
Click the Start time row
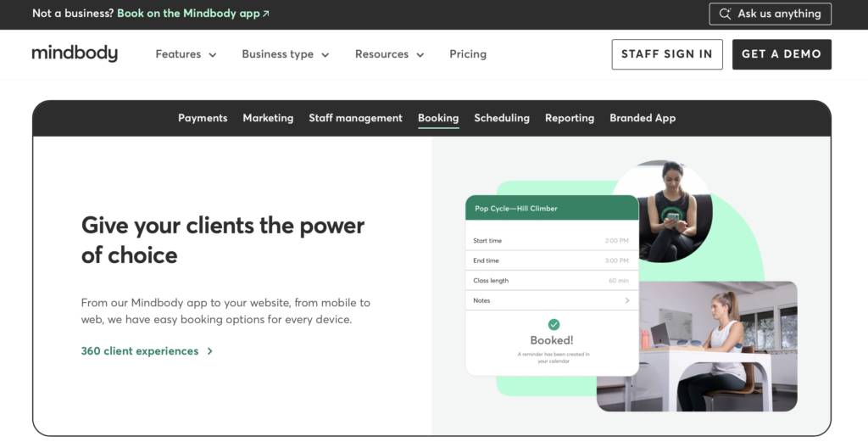(552, 241)
